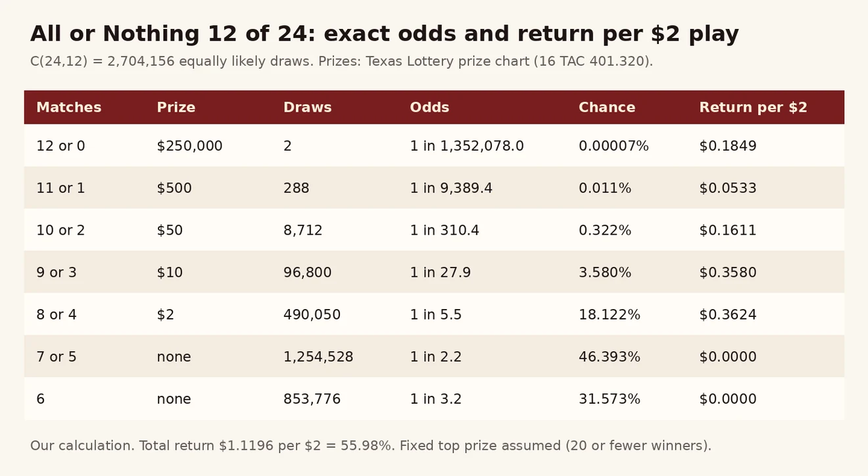This screenshot has height=476, width=868.
Task: Click the Matches column header
Action: click(x=69, y=107)
